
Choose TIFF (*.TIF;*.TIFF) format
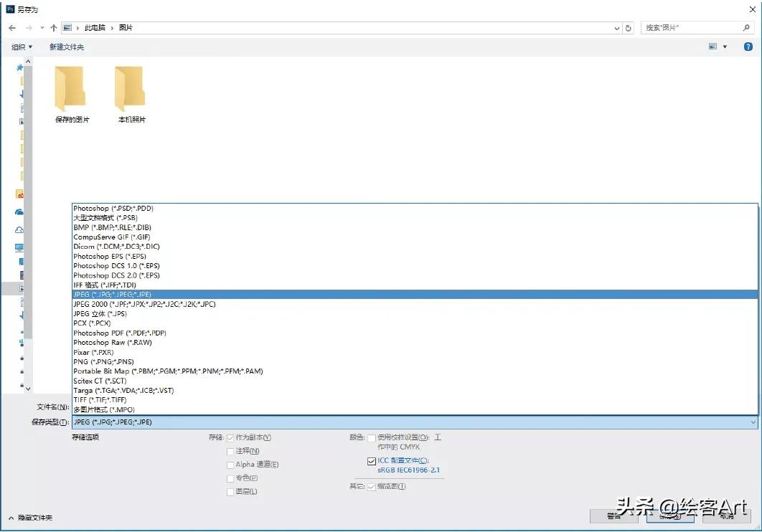point(415,400)
